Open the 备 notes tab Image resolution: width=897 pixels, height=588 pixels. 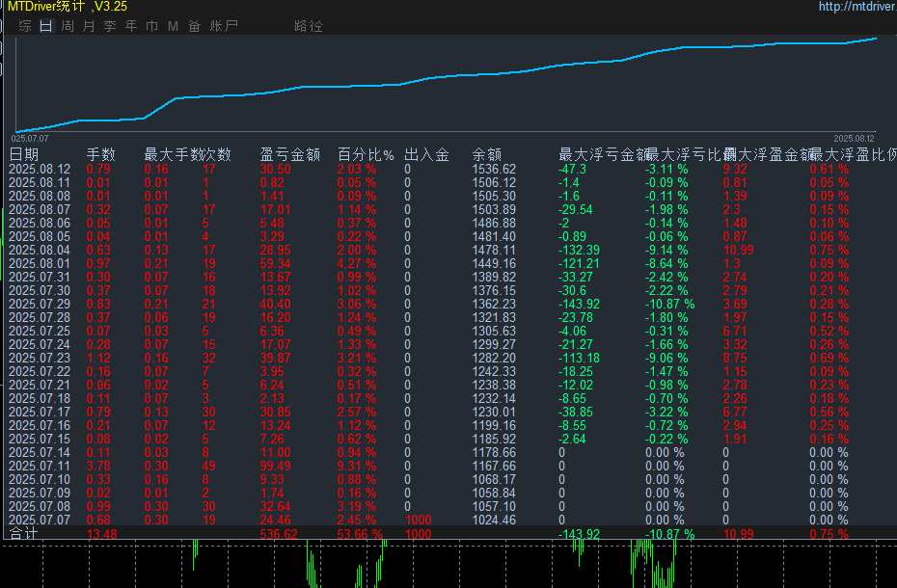(195, 26)
